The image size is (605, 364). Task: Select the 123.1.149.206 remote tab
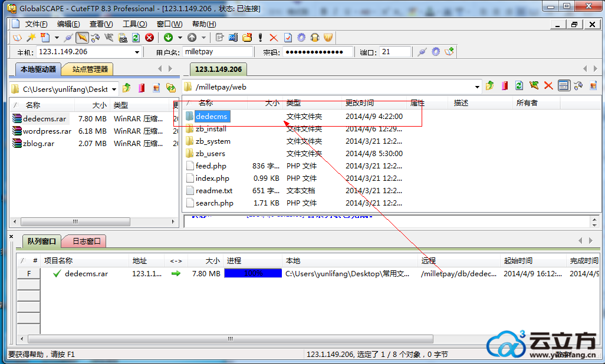[x=218, y=70]
